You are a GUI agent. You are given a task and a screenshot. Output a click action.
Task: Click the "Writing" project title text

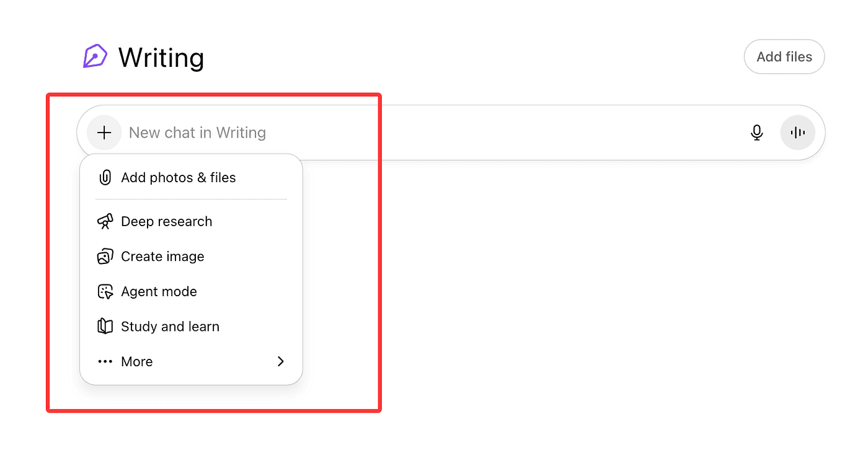(x=161, y=58)
